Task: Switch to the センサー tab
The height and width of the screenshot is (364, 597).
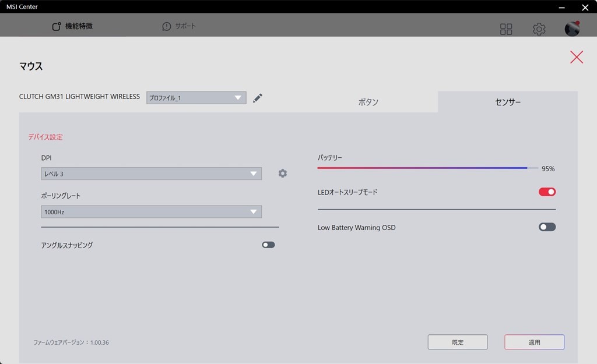Action: click(508, 102)
